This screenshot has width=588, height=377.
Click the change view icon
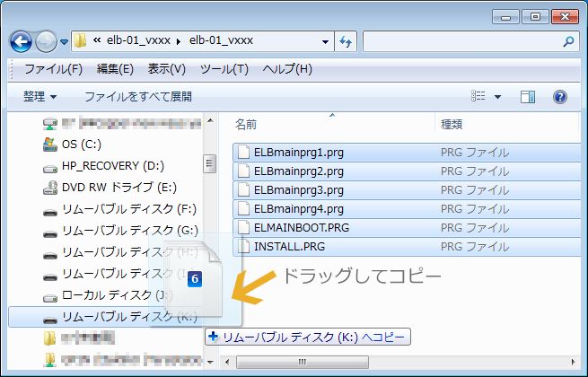479,96
